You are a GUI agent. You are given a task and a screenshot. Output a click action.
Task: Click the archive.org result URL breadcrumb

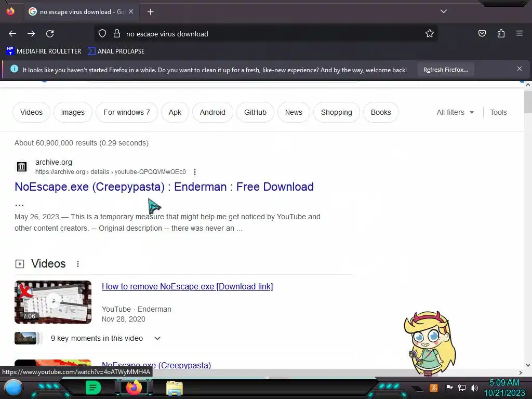click(111, 172)
